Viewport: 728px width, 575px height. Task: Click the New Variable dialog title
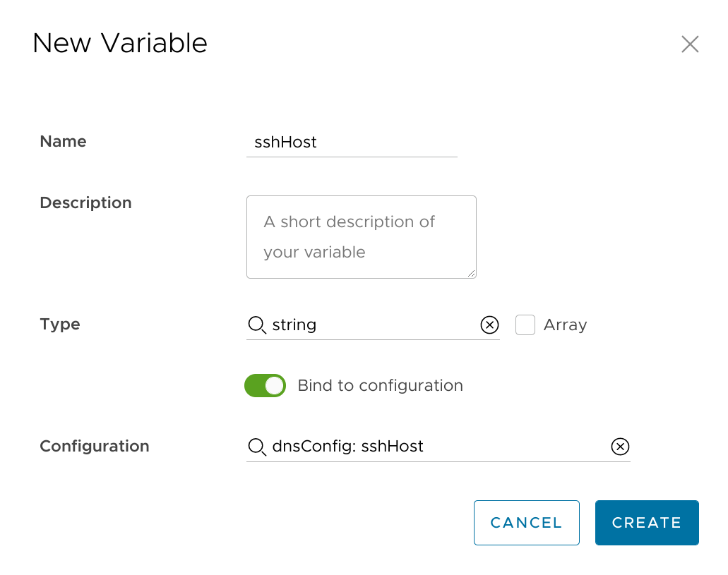pos(120,43)
